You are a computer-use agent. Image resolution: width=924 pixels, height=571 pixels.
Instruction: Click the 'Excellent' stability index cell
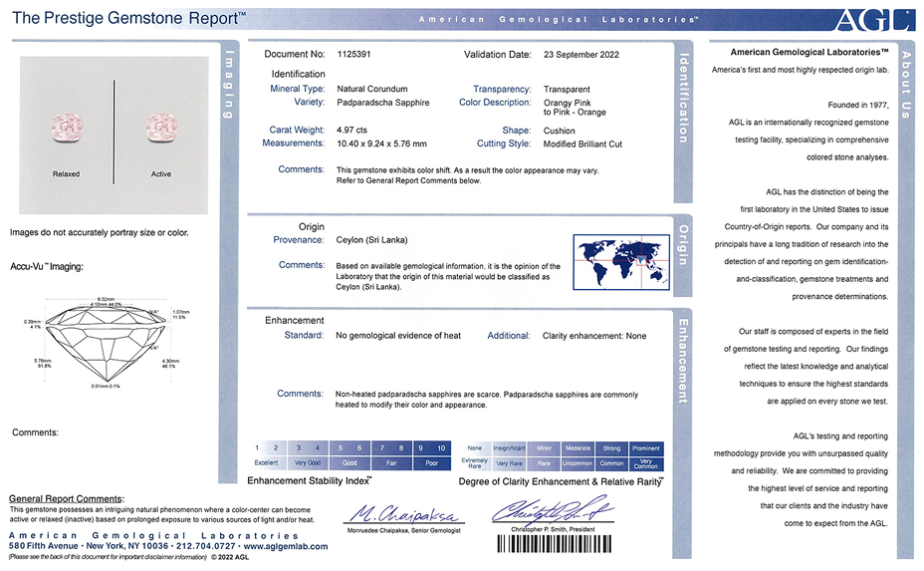point(267,463)
